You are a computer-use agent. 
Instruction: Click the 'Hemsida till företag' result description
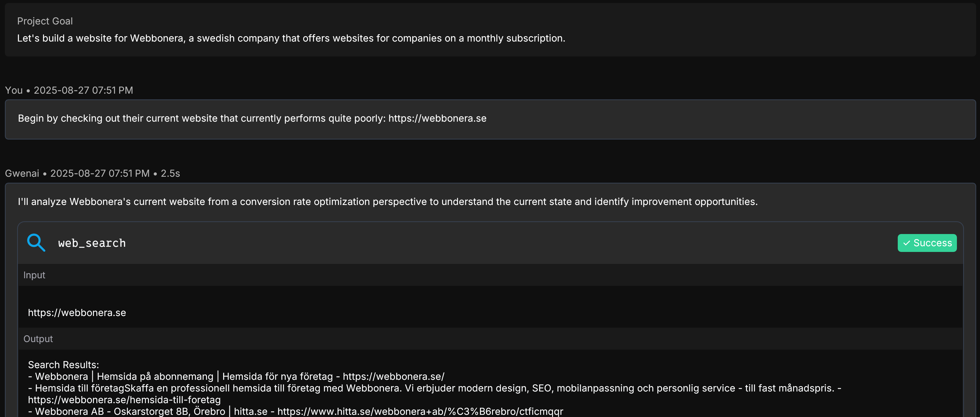(x=438, y=388)
